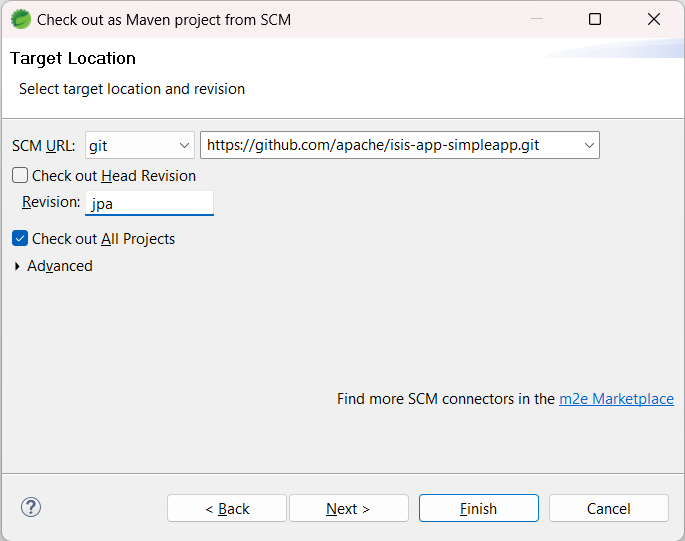Click the Spring leaf icon in title bar
This screenshot has width=685, height=541.
(x=20, y=19)
